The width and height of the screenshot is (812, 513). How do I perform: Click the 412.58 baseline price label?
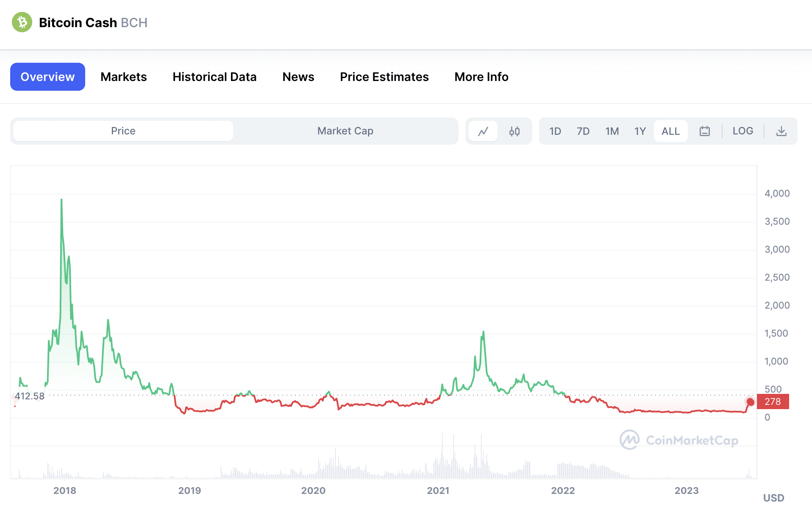[x=29, y=396]
